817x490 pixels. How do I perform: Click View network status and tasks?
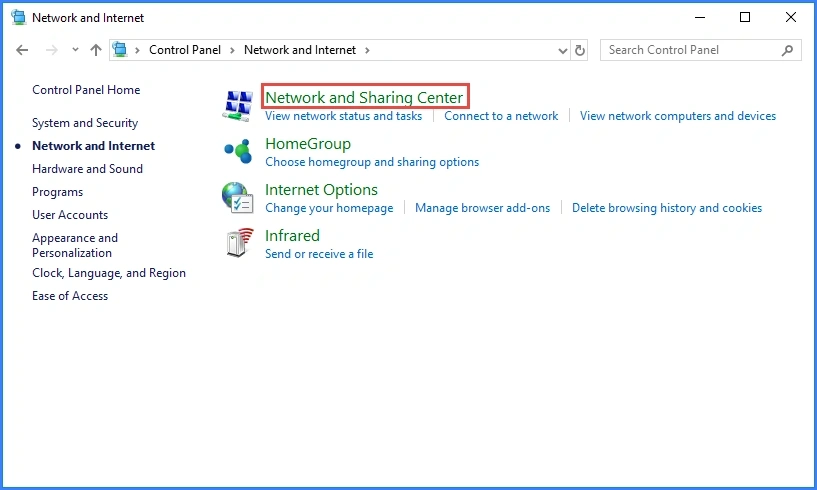343,116
